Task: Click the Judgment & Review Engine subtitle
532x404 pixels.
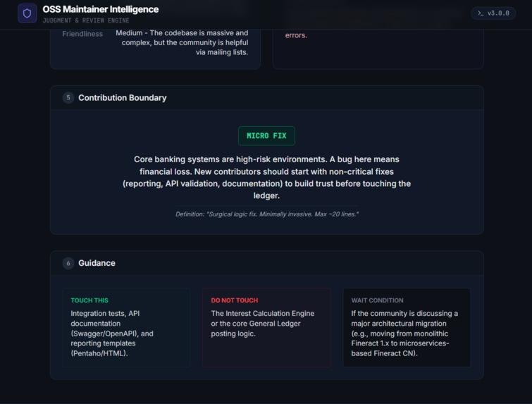Action: click(86, 20)
